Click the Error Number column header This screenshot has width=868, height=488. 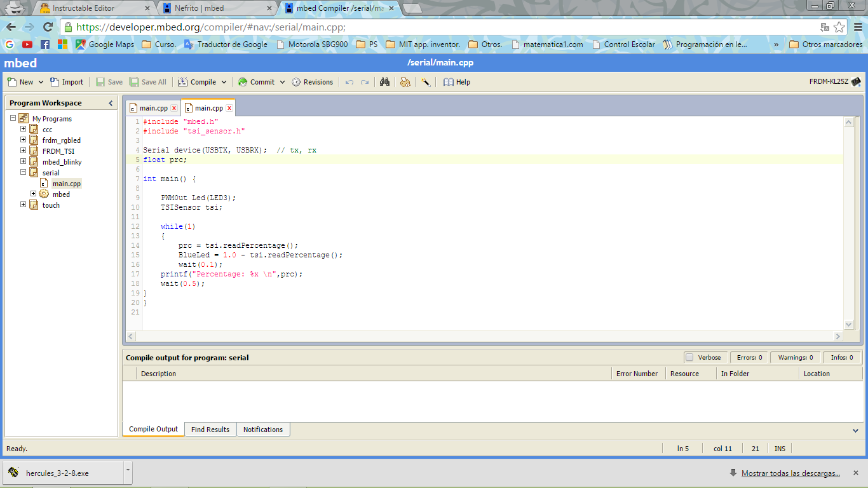point(637,374)
